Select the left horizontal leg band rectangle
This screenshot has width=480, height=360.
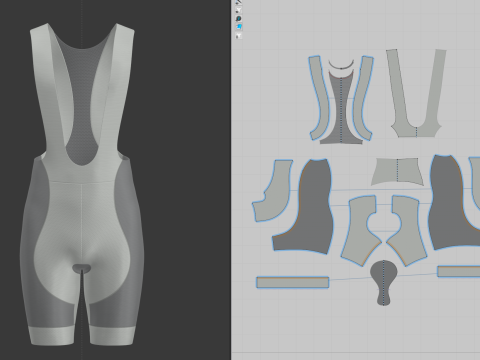[x=293, y=282]
